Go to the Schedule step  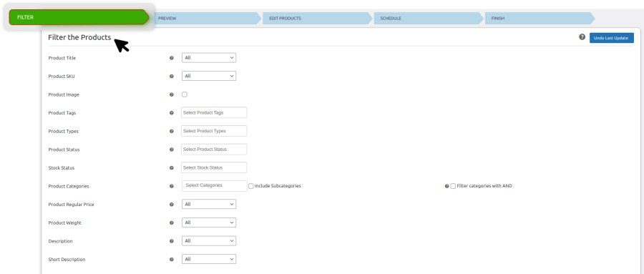pyautogui.click(x=429, y=19)
